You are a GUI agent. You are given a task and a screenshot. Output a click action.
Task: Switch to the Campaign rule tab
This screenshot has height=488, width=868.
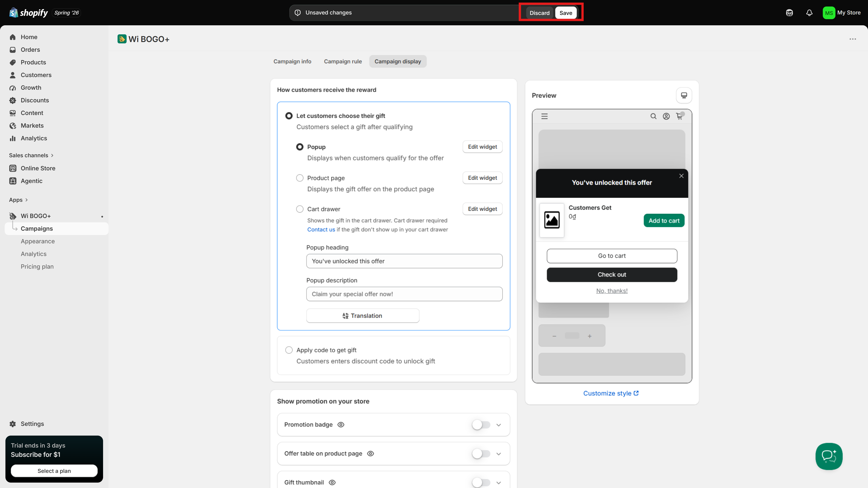(x=343, y=61)
